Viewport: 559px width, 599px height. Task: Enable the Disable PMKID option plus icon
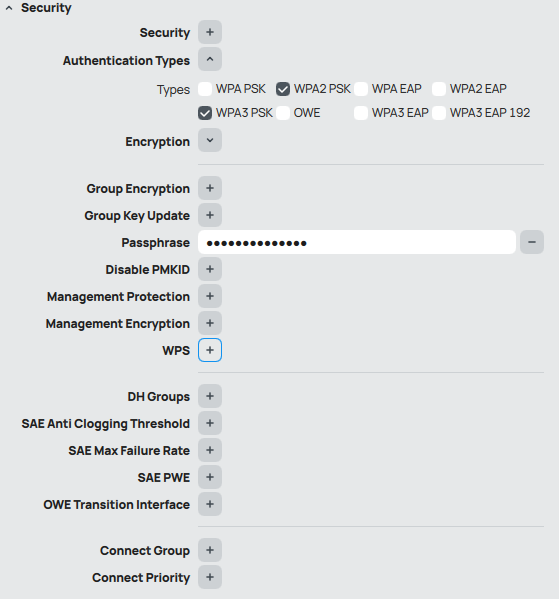pos(210,269)
